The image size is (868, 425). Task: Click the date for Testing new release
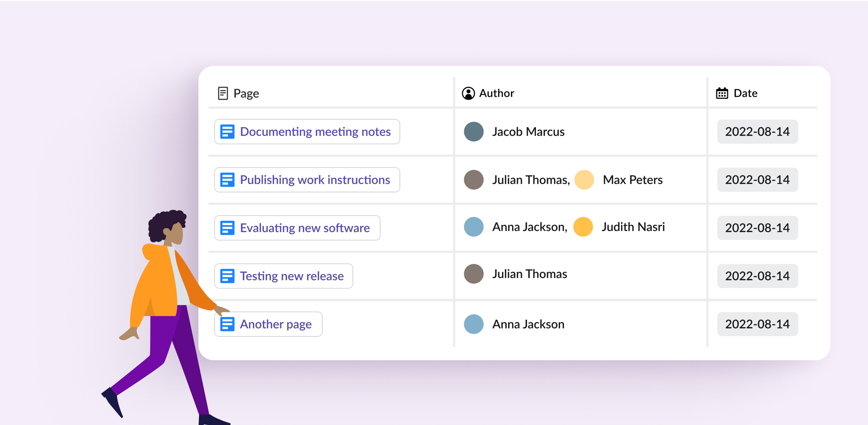pos(757,276)
